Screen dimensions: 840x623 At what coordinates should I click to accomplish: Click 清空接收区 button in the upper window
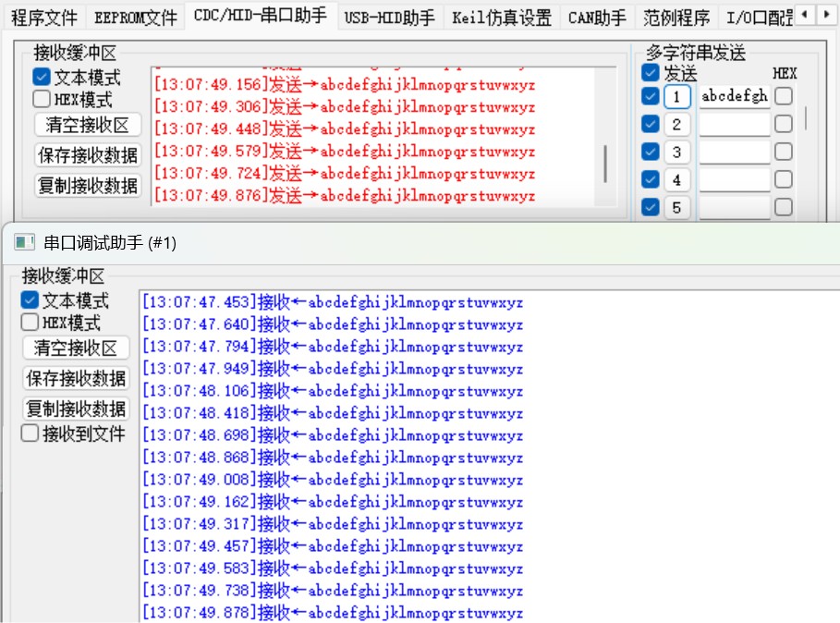pyautogui.click(x=88, y=125)
